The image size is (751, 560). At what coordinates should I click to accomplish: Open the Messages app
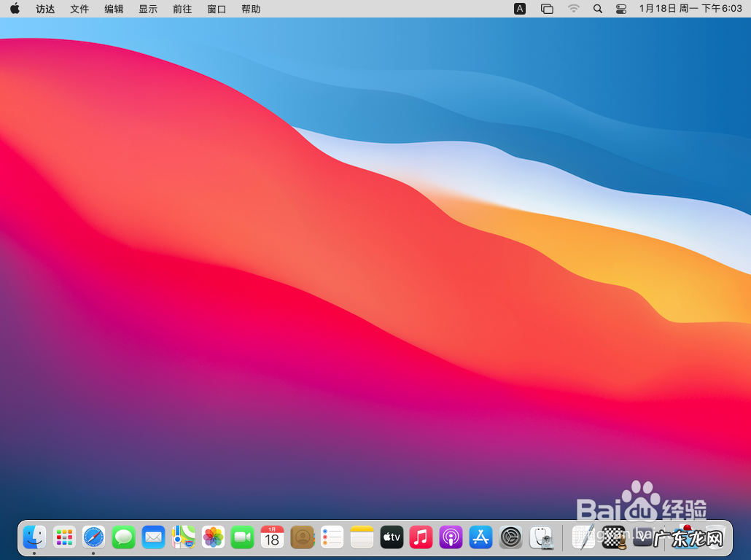tap(123, 538)
